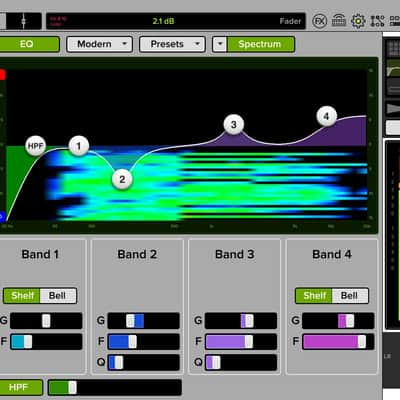The width and height of the screenshot is (400, 400).
Task: Toggle the Spectrum analyzer button
Action: [x=260, y=44]
